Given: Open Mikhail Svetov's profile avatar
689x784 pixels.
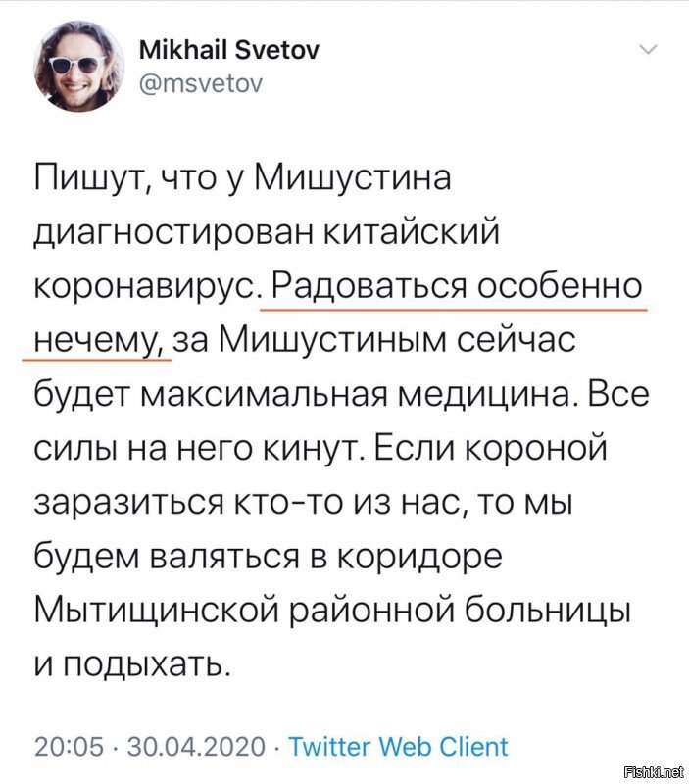Looking at the screenshot, I should coord(78,66).
